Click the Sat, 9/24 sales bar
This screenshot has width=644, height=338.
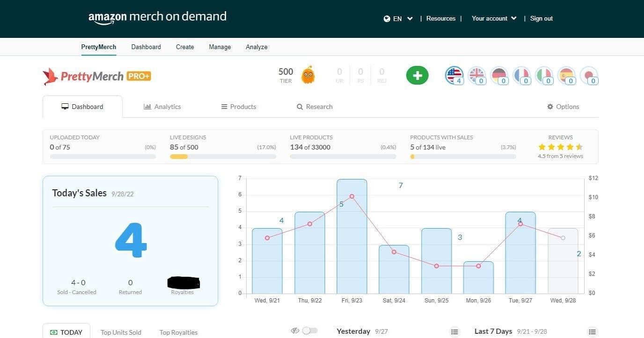pyautogui.click(x=394, y=269)
